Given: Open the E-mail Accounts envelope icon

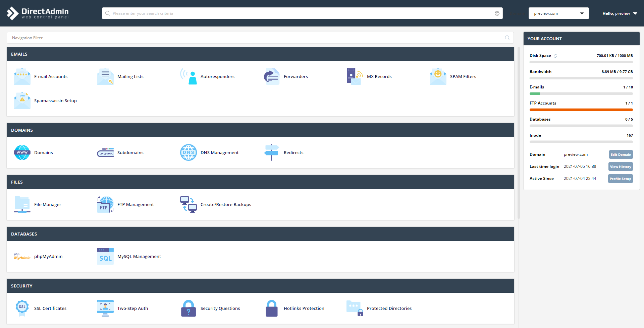Looking at the screenshot, I should [22, 76].
